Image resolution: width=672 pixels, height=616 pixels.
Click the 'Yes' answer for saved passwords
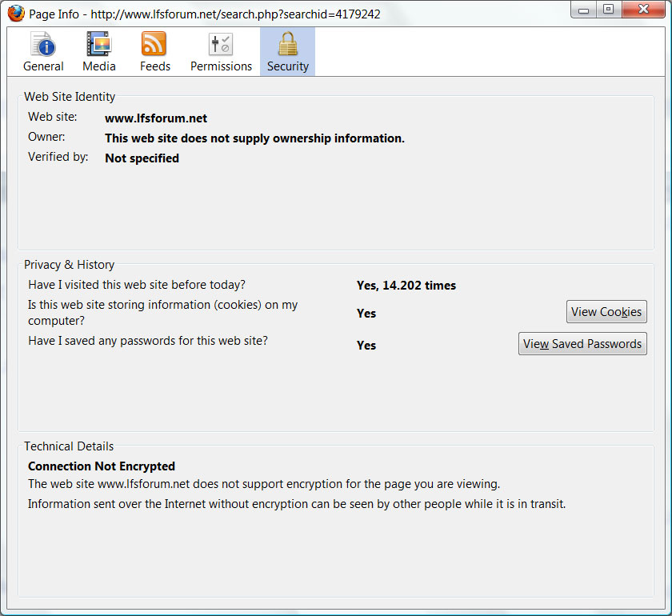[x=366, y=346]
